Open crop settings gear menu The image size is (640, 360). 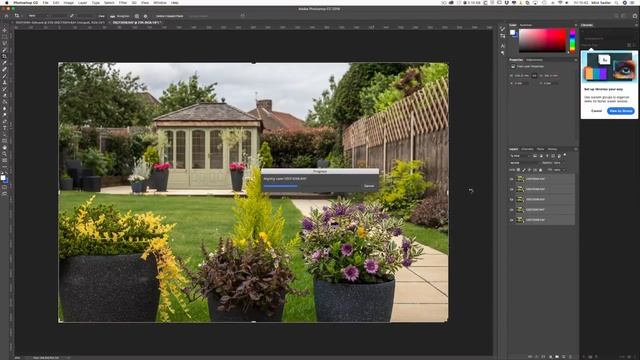pyautogui.click(x=146, y=16)
